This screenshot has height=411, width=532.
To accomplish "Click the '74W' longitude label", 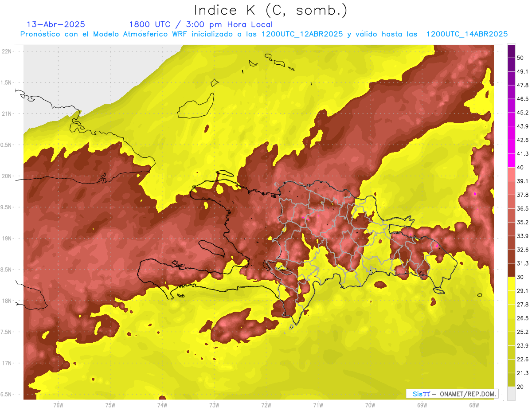I will click(162, 405).
